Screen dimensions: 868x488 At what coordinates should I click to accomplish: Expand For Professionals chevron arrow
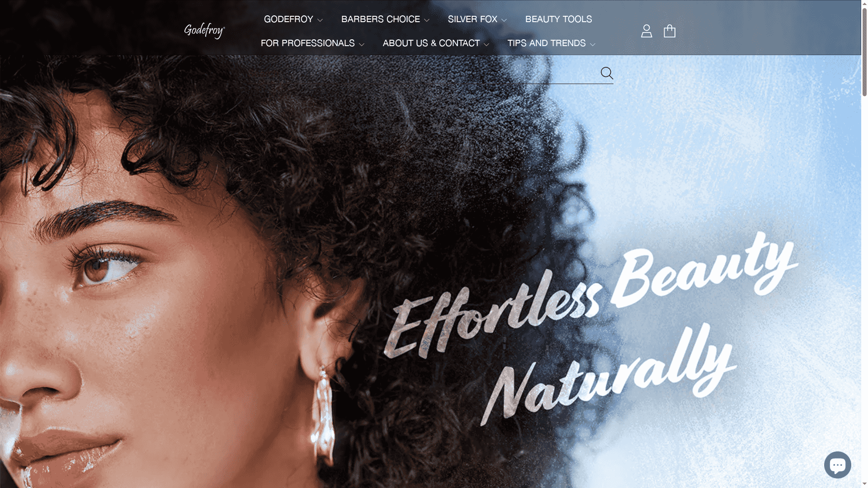pos(362,44)
